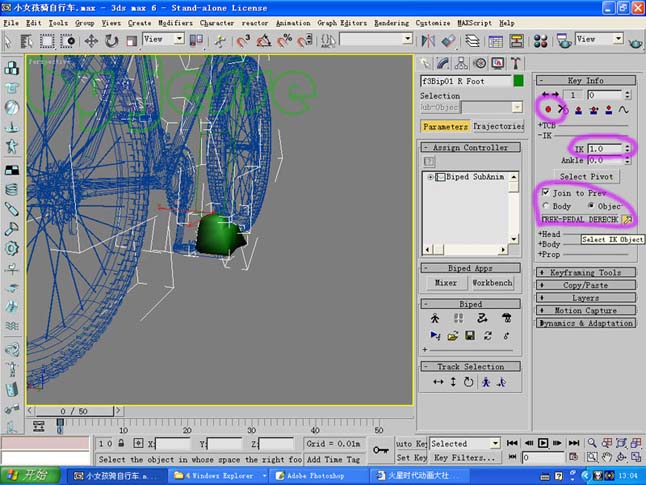Click Body Horizontal track selection arrow

[438, 382]
